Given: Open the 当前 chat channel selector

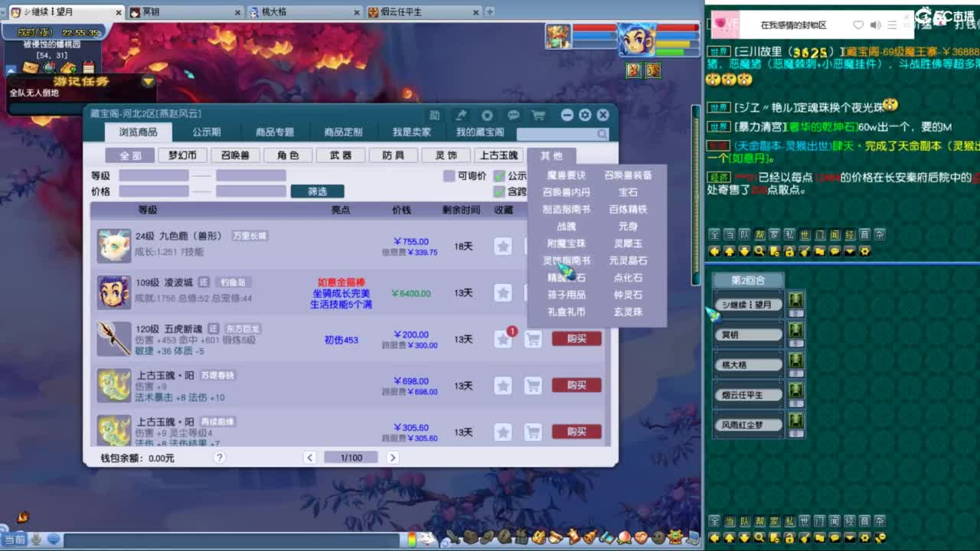Looking at the screenshot, I should 15,540.
